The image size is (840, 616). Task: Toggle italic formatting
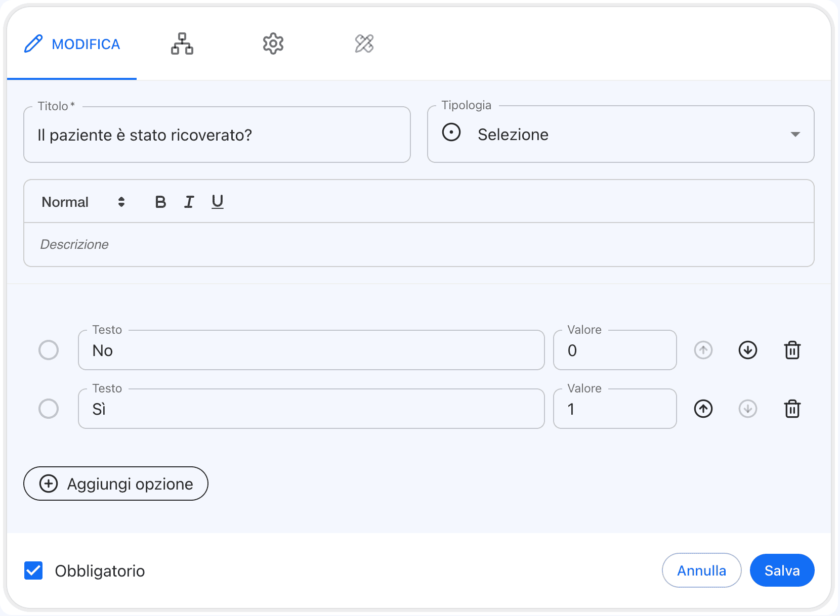click(189, 202)
